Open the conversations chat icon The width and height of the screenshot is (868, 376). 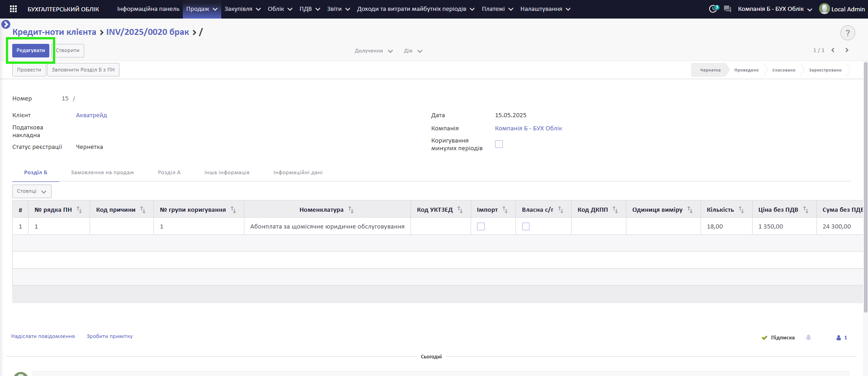click(x=728, y=9)
